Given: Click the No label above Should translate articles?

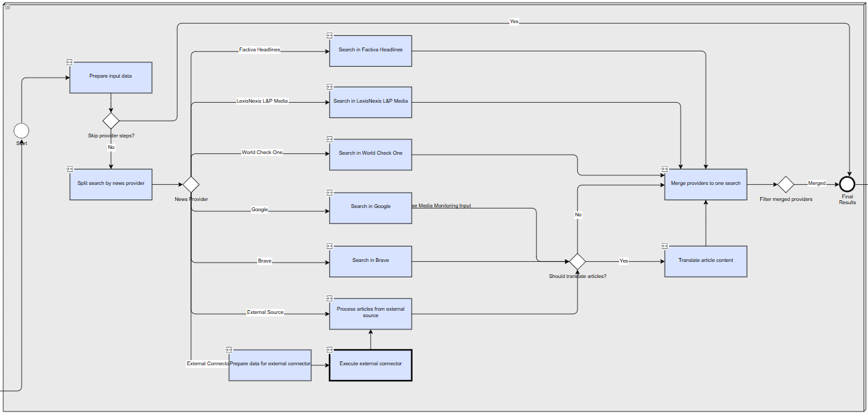Looking at the screenshot, I should coord(578,214).
